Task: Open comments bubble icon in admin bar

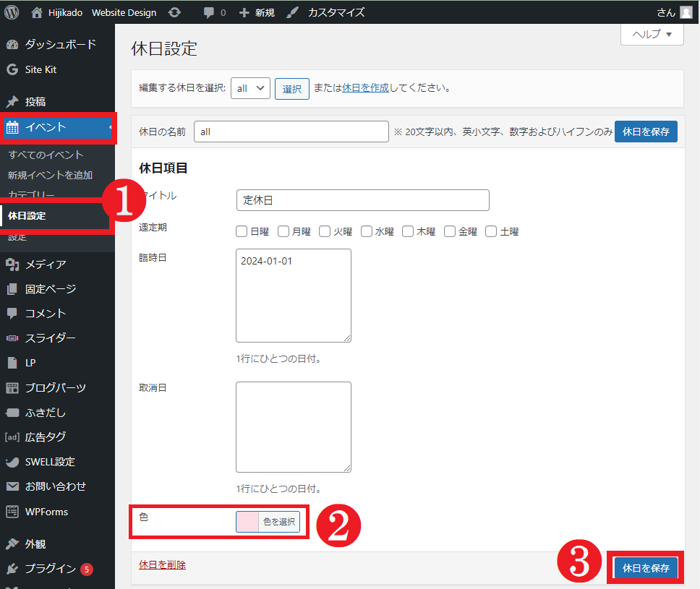Action: pyautogui.click(x=209, y=12)
